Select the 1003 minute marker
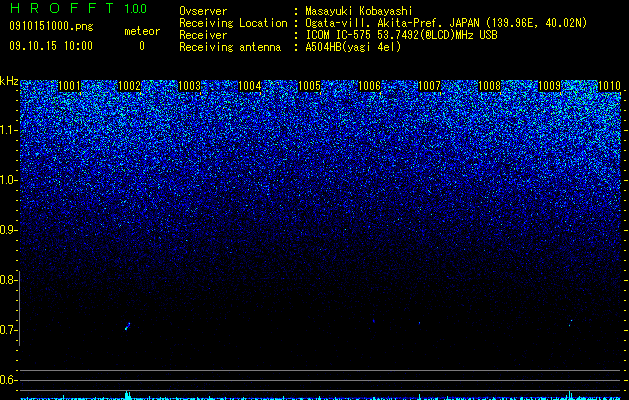The image size is (629, 400). tap(189, 86)
